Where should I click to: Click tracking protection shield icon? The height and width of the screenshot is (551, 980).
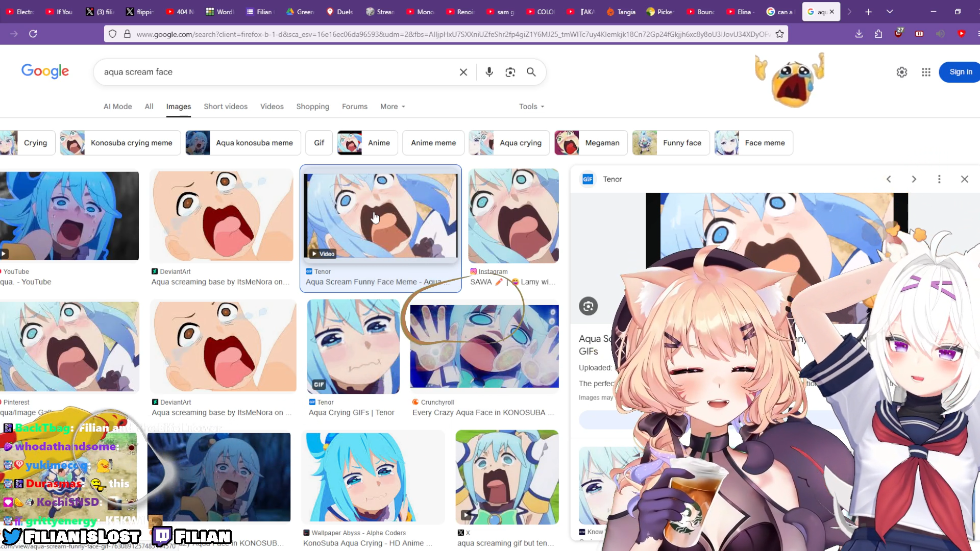pos(113,34)
